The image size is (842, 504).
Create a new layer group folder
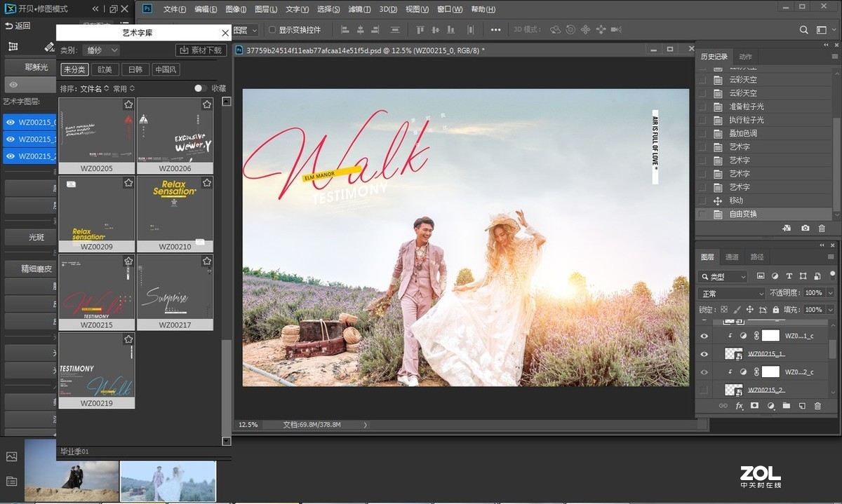coord(786,406)
